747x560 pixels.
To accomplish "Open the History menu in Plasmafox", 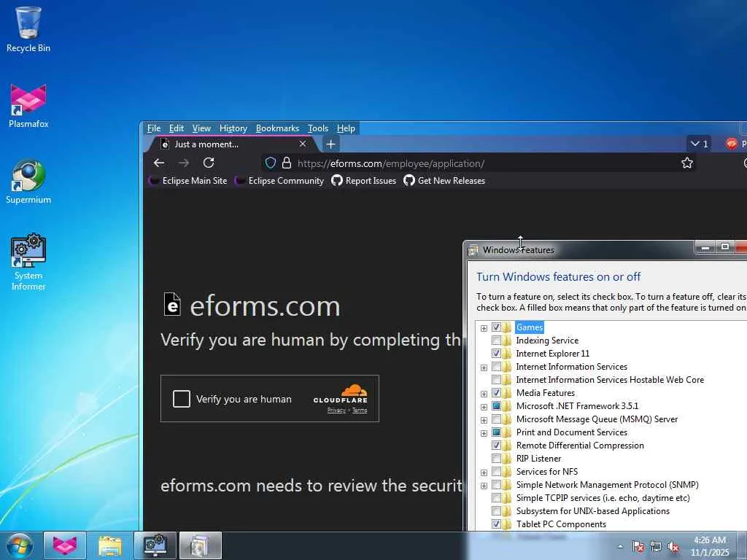I will tap(233, 128).
